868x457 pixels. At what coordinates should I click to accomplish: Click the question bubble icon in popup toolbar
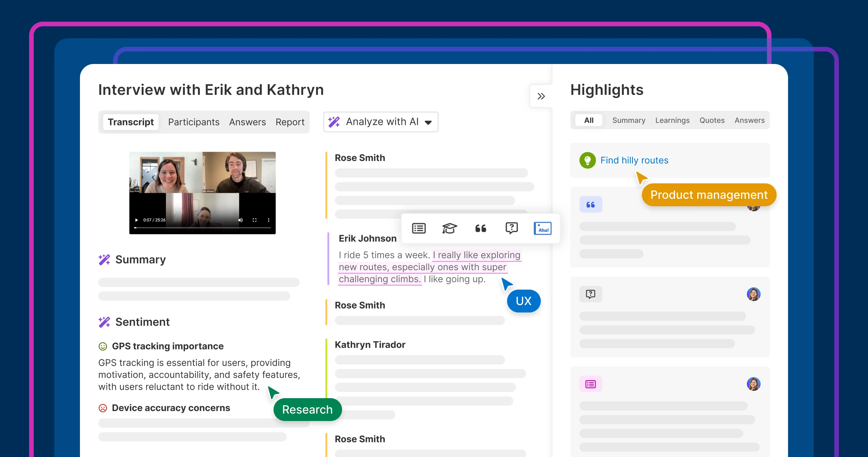(511, 228)
